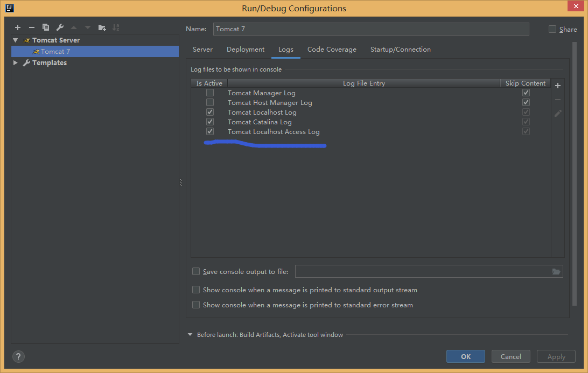Click the Name input field
This screenshot has width=588, height=373.
[371, 29]
